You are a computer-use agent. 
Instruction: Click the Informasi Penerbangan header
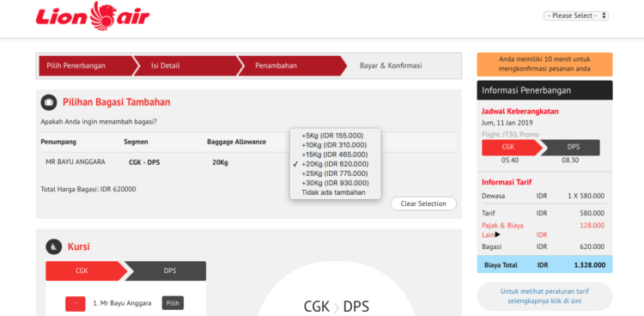coord(544,90)
